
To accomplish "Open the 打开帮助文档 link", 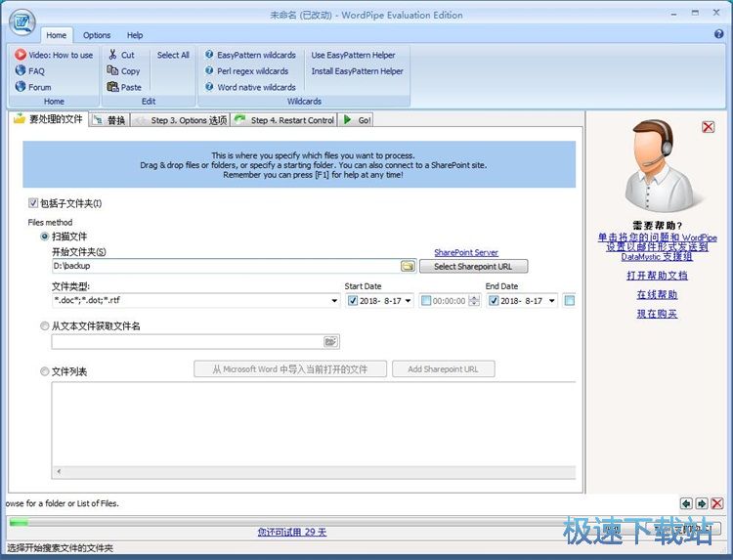I will tap(658, 276).
